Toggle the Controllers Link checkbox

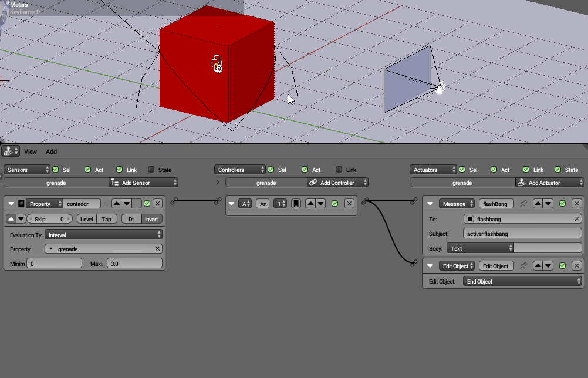coord(339,170)
